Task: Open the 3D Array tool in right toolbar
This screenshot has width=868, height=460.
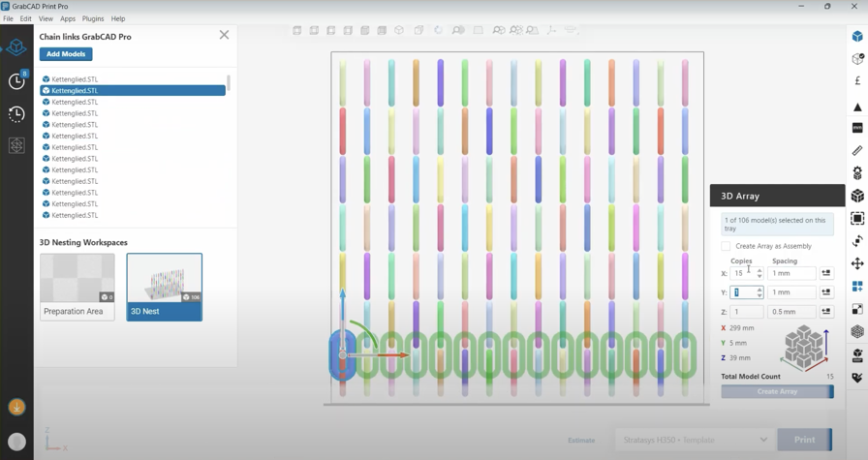Action: [857, 196]
